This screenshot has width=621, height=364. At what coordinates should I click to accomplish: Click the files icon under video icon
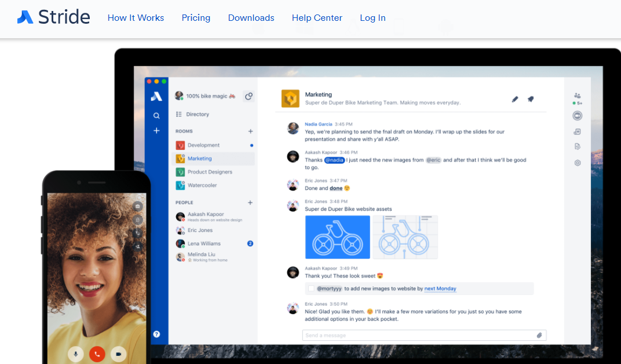click(x=578, y=132)
